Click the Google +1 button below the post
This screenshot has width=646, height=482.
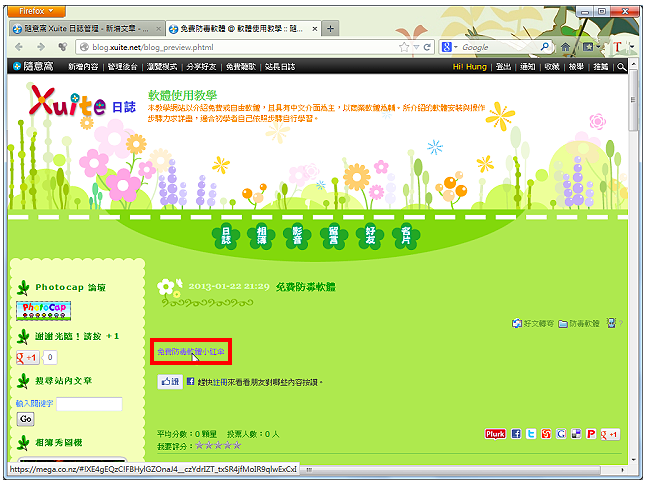[610, 434]
